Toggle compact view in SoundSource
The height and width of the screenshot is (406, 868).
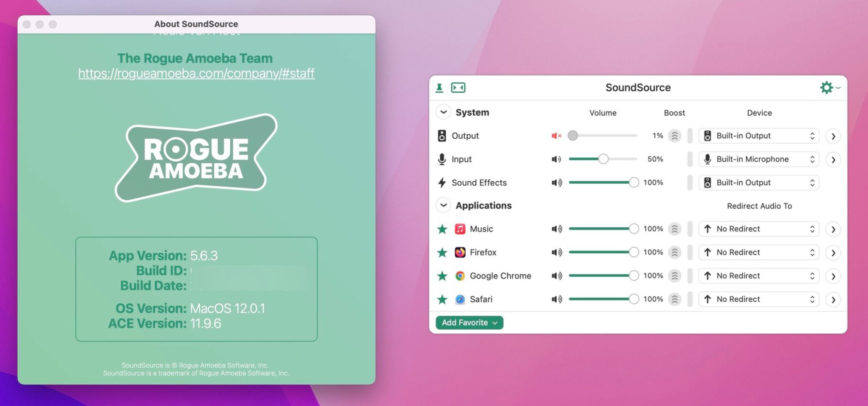(x=458, y=88)
